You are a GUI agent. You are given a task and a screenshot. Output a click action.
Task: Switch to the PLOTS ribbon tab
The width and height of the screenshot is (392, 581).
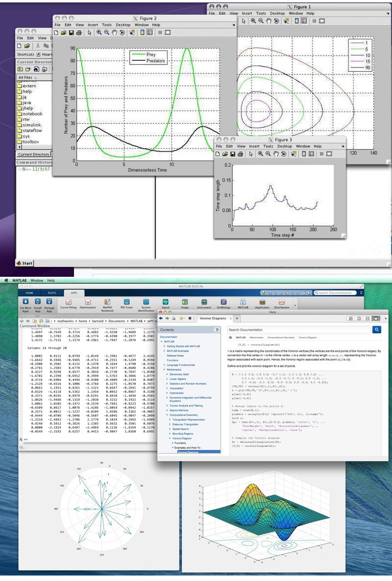point(51,293)
